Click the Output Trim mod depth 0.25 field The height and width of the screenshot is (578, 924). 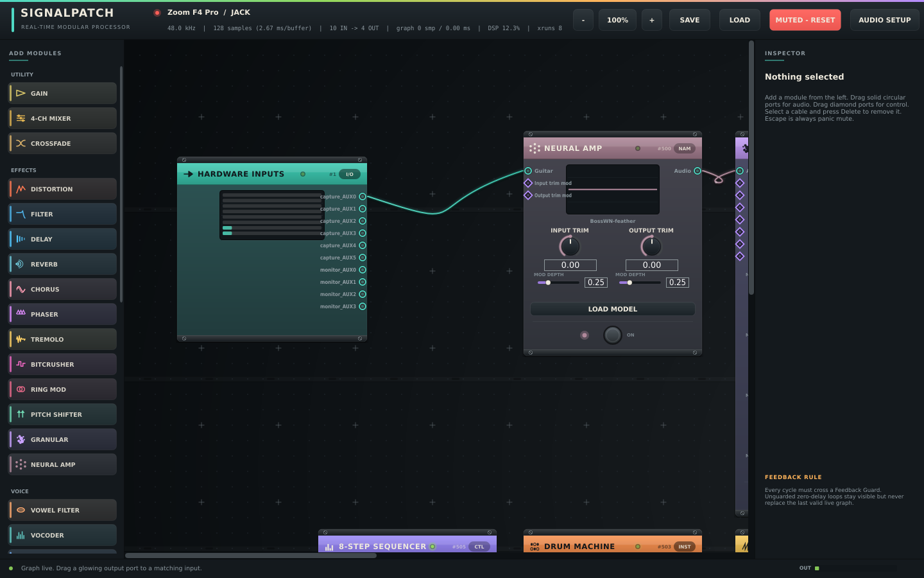click(x=678, y=283)
